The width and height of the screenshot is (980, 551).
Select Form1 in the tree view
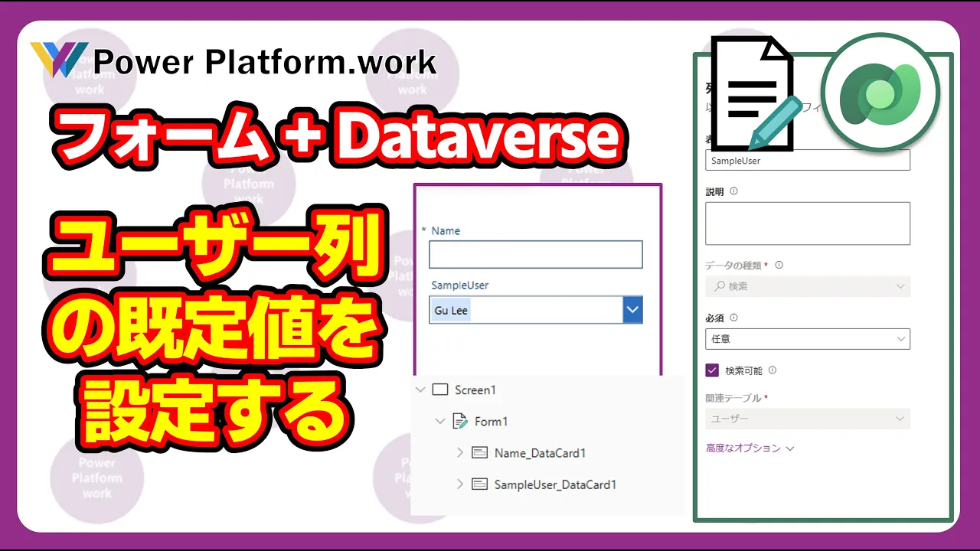(x=491, y=421)
